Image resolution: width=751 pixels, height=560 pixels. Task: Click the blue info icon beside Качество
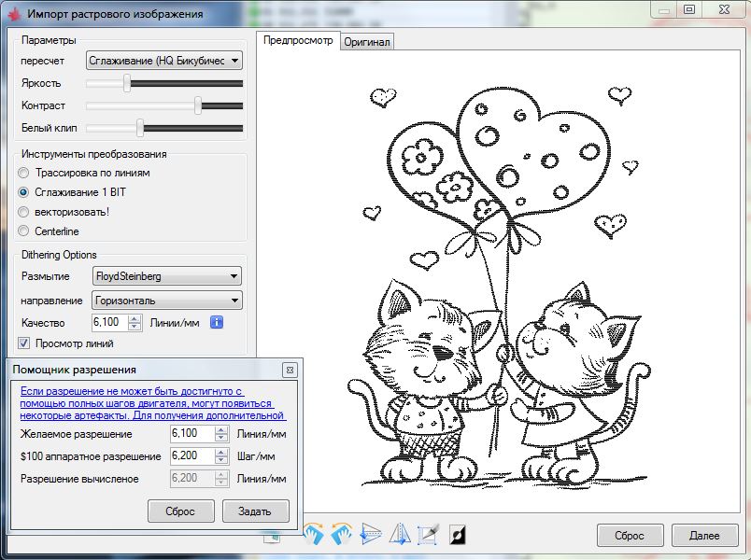pos(216,322)
